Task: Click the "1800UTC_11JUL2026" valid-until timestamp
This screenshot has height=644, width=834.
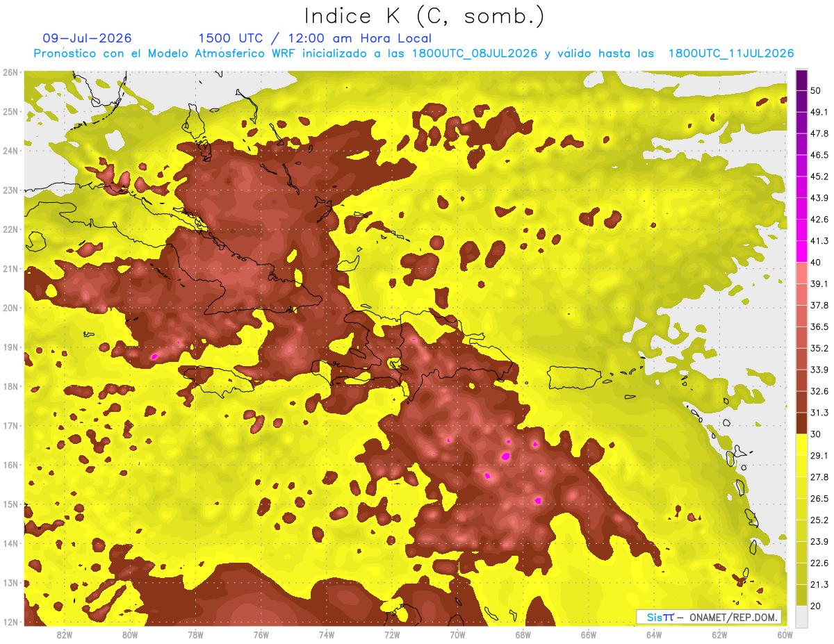Action: [x=731, y=53]
